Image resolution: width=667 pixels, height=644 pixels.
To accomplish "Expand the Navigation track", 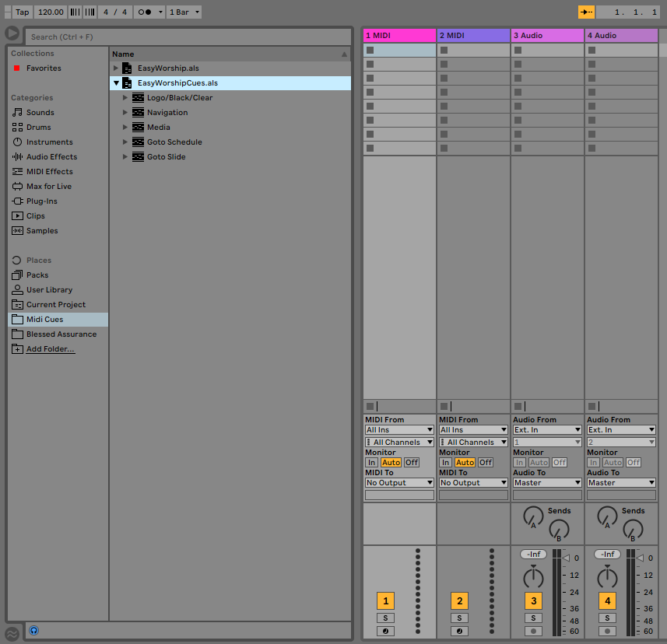I will pyautogui.click(x=125, y=112).
